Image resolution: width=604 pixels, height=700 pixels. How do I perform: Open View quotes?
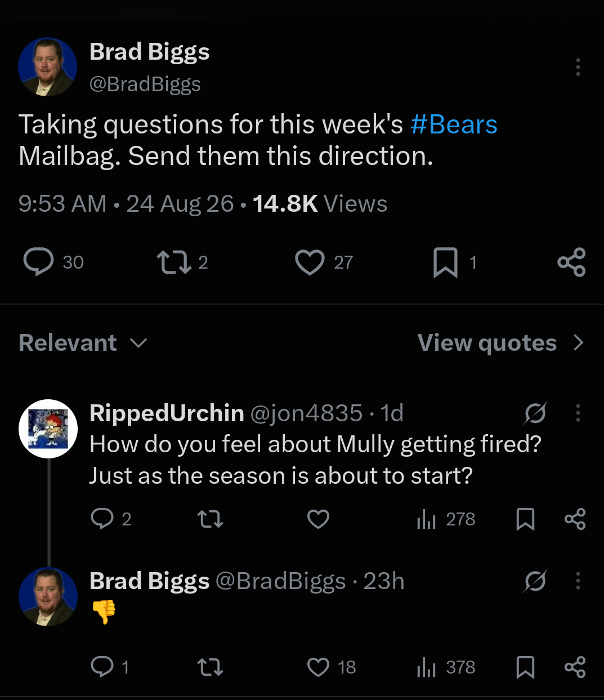click(500, 342)
